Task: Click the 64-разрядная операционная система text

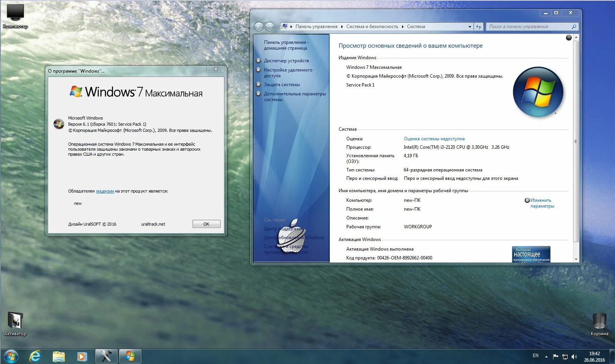Action: (x=443, y=170)
